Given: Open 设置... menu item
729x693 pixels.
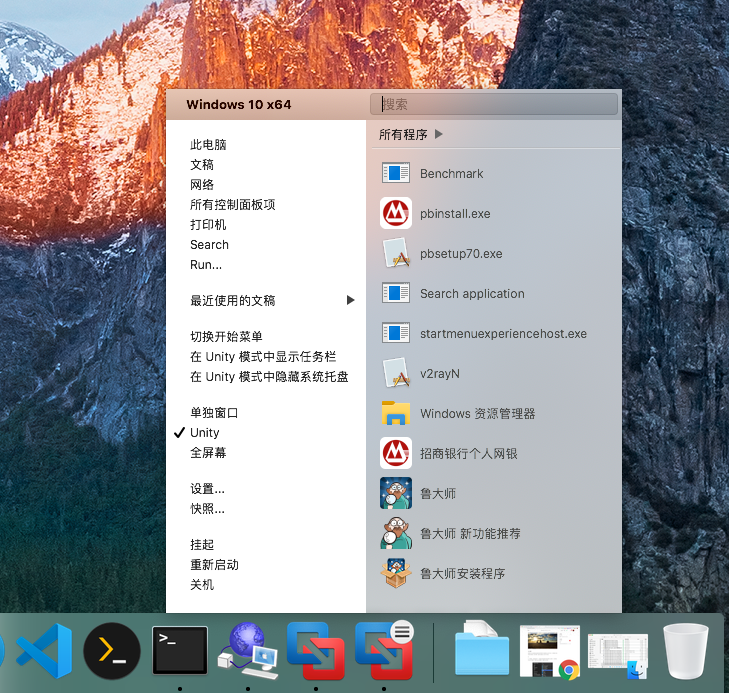Looking at the screenshot, I should pos(207,488).
